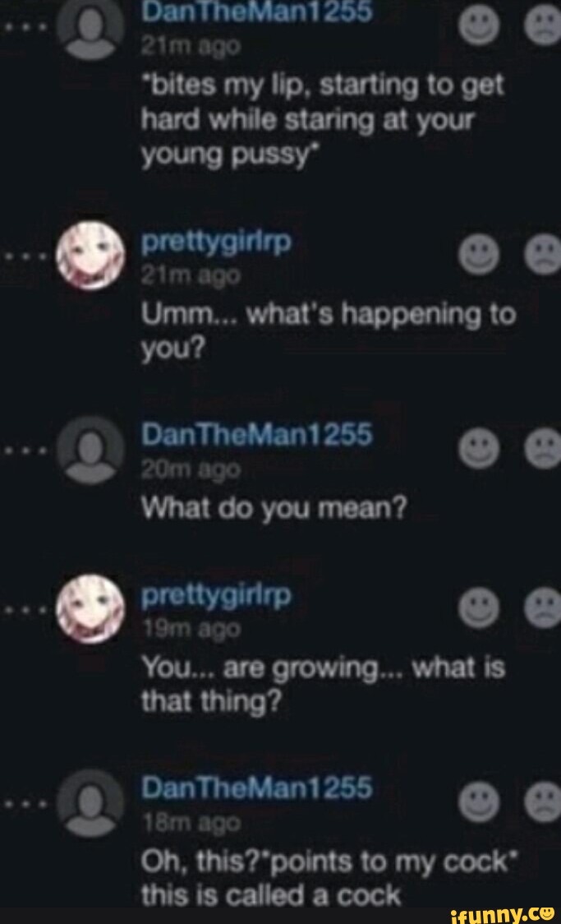
Task: Click the ifunny.co watermark logo
Action: pyautogui.click(x=502, y=912)
